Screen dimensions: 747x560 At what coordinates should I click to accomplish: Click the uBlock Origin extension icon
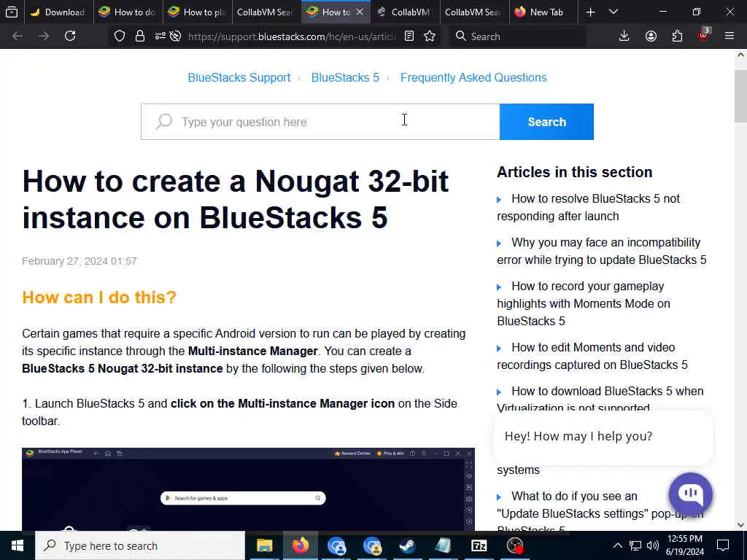[x=704, y=35]
